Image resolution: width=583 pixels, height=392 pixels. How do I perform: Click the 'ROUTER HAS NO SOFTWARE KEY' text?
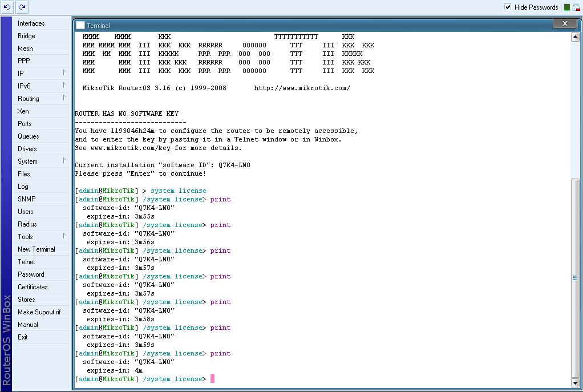coord(127,114)
